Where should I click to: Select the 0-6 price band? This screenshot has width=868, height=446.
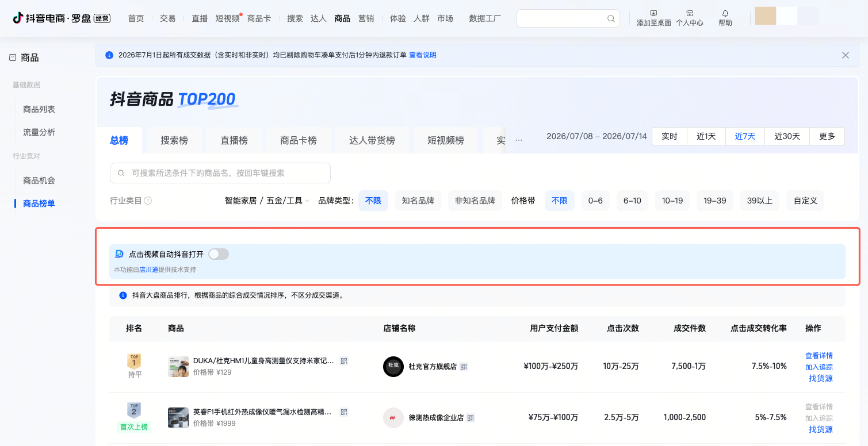[x=595, y=201]
